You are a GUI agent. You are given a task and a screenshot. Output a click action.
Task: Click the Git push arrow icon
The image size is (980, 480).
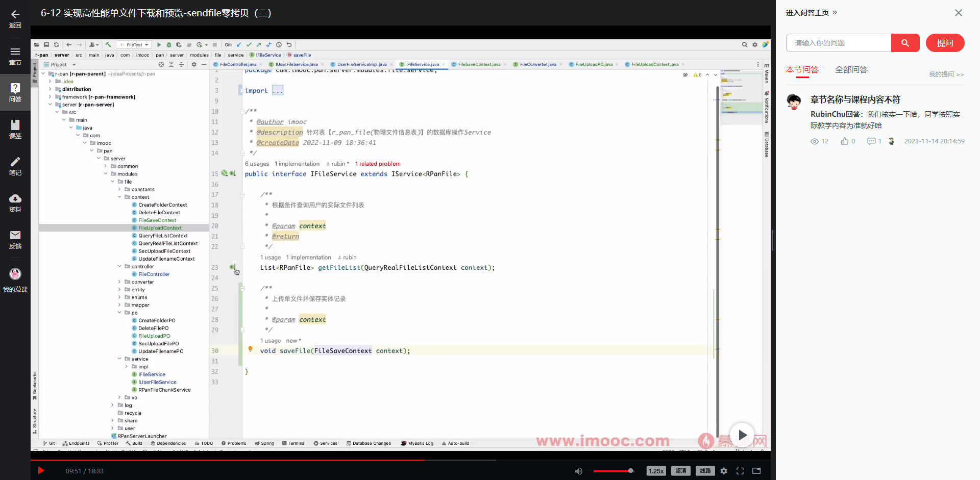(259, 45)
